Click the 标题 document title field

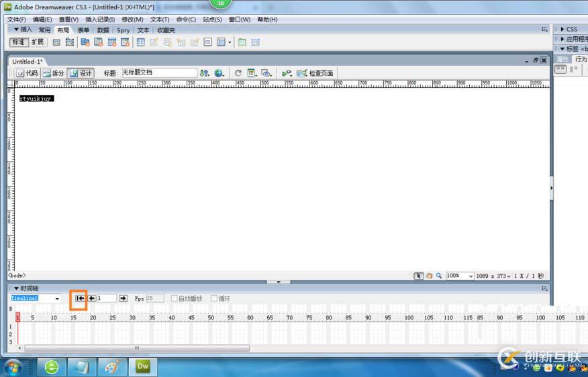pyautogui.click(x=159, y=72)
